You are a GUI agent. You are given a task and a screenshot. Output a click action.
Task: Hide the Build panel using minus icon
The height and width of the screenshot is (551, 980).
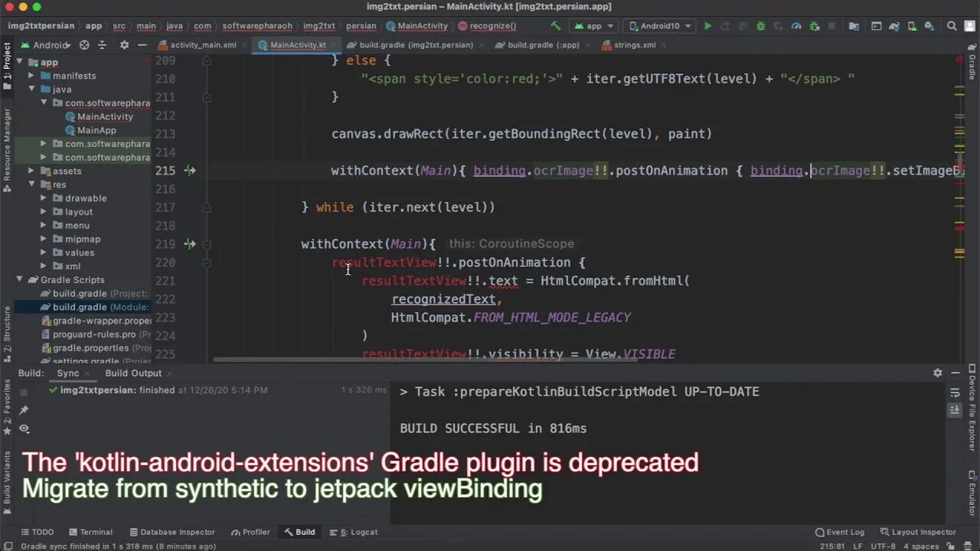coord(955,373)
